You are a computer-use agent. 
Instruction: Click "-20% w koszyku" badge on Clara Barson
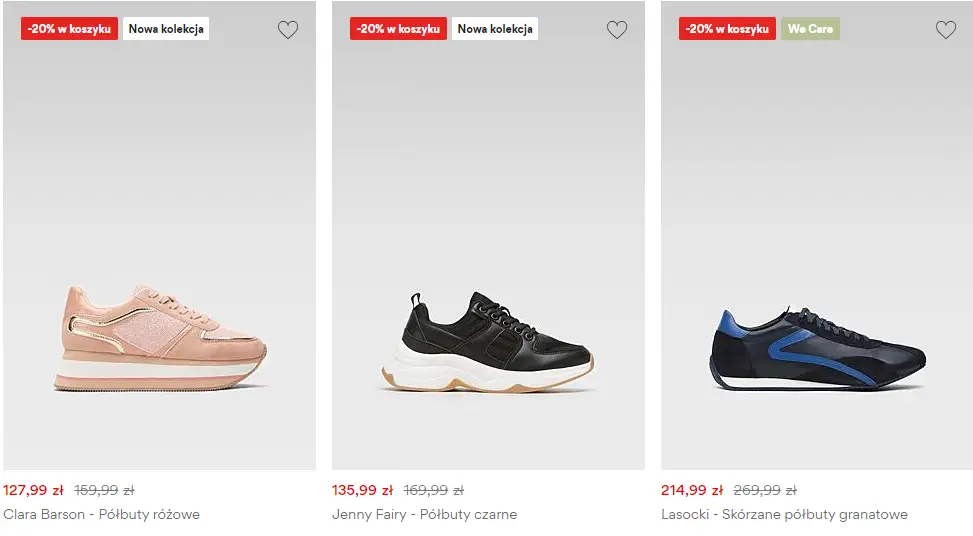(69, 29)
